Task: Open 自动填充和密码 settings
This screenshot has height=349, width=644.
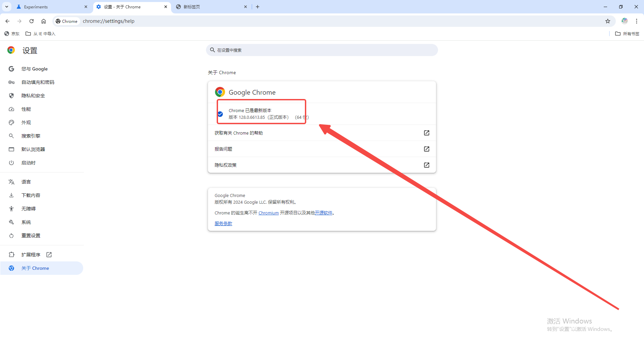Action: [x=42, y=82]
